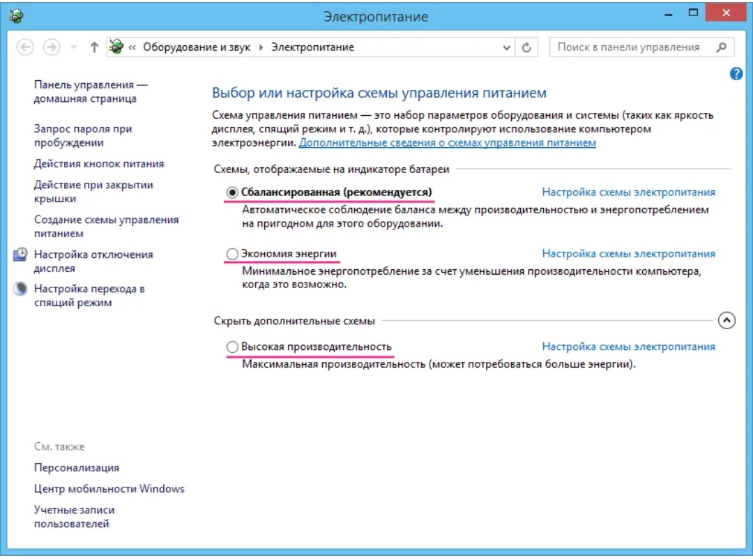The width and height of the screenshot is (753, 560).
Task: Click Электропитание breadcrumb item
Action: (312, 47)
